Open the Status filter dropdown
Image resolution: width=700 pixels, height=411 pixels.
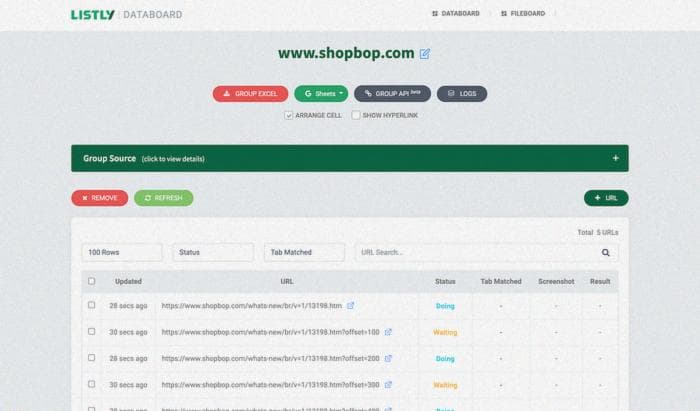[213, 252]
